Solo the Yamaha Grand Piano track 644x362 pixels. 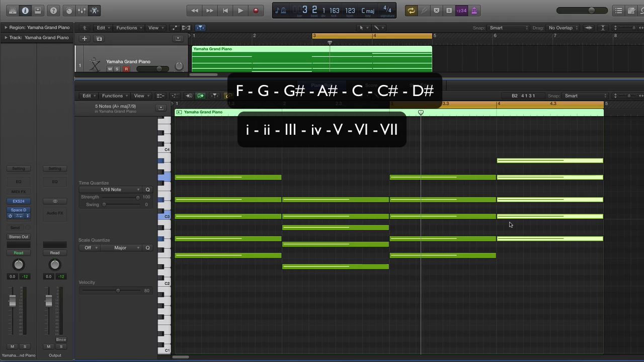click(117, 69)
